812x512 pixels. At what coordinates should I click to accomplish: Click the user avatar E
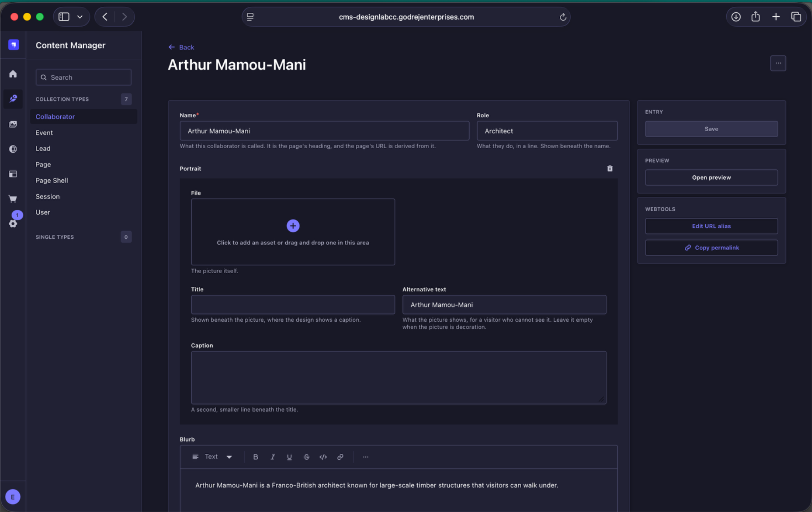[13, 497]
